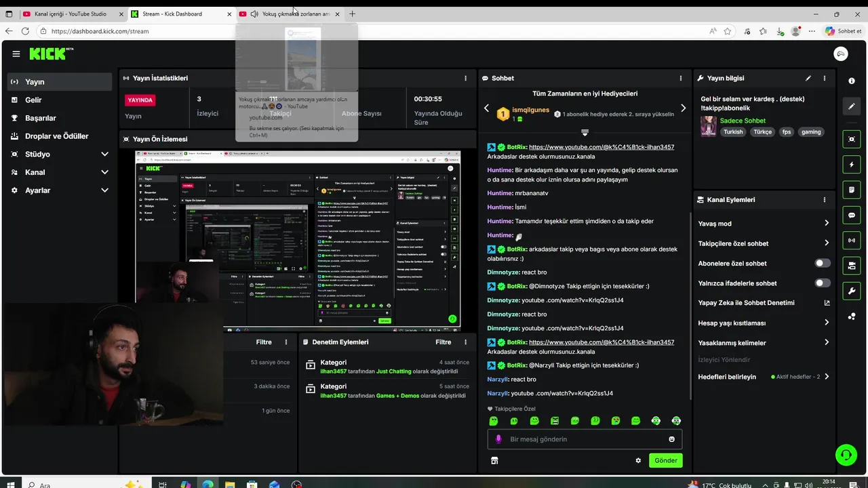Open the info icon in right sidebar
Image resolution: width=868 pixels, height=488 pixels.
pos(852,81)
